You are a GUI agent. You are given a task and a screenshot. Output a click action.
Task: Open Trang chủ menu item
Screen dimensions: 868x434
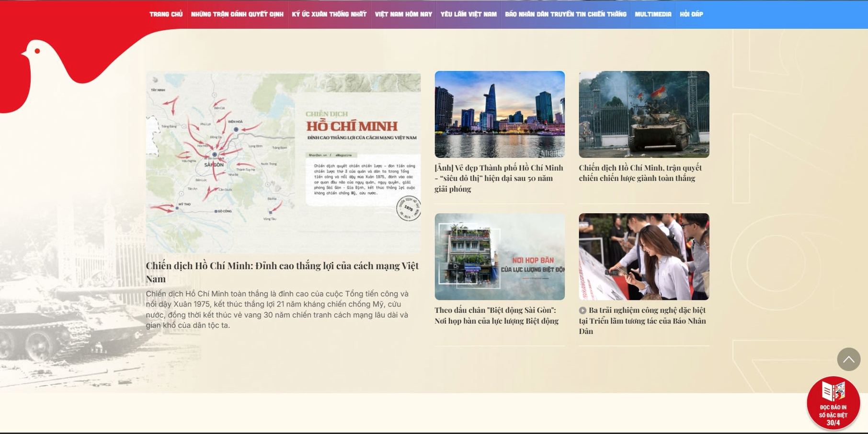[x=166, y=14]
